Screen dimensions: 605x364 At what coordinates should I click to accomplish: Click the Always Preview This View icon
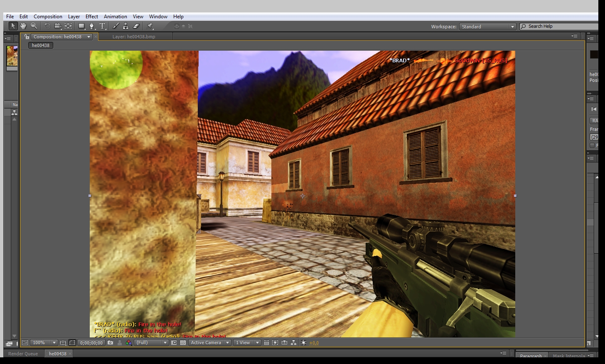click(x=25, y=343)
